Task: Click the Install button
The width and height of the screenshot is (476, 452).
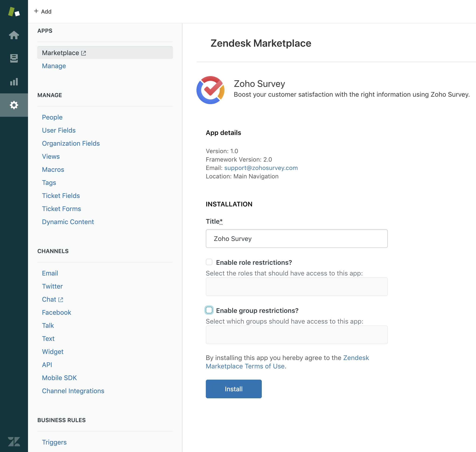Action: tap(234, 389)
